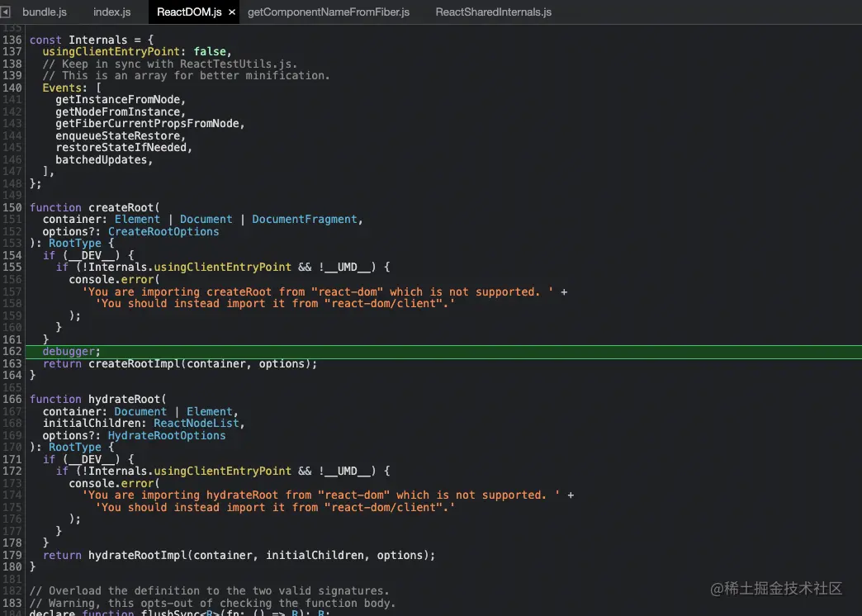Set breakpoint on line number 136

click(12, 40)
